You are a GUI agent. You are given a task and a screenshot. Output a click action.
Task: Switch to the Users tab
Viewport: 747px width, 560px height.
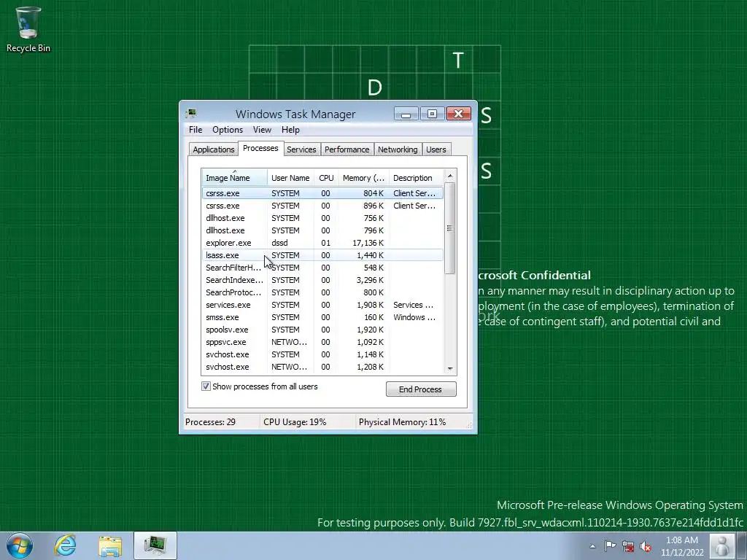pos(436,149)
